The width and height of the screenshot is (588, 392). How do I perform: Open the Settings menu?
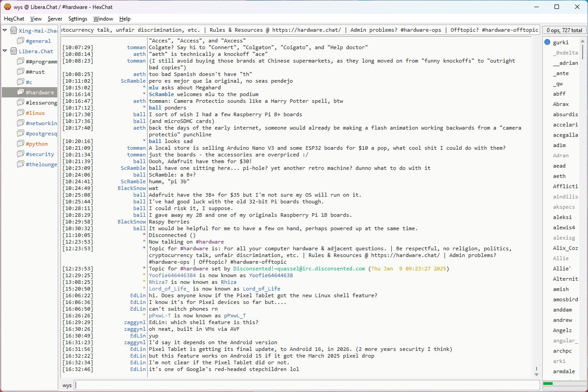coord(78,19)
